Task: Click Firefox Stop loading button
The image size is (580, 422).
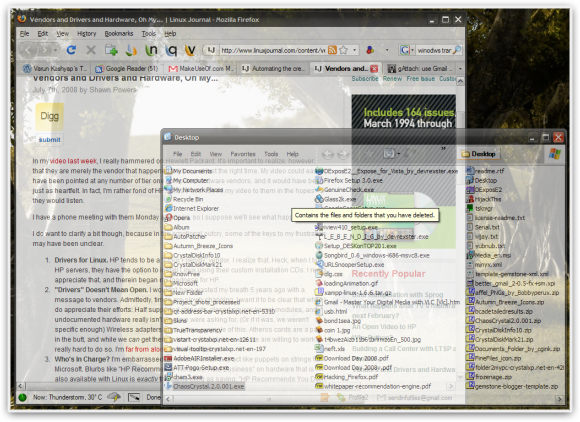Action: (91, 50)
